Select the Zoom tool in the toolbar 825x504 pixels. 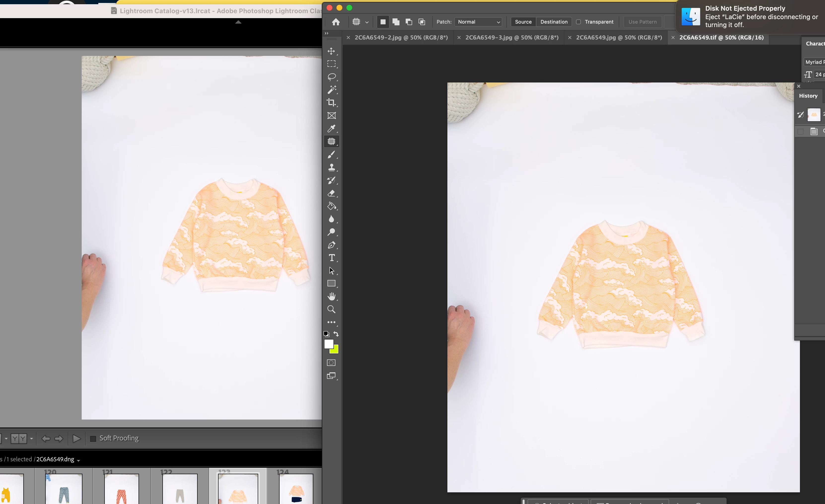tap(331, 310)
